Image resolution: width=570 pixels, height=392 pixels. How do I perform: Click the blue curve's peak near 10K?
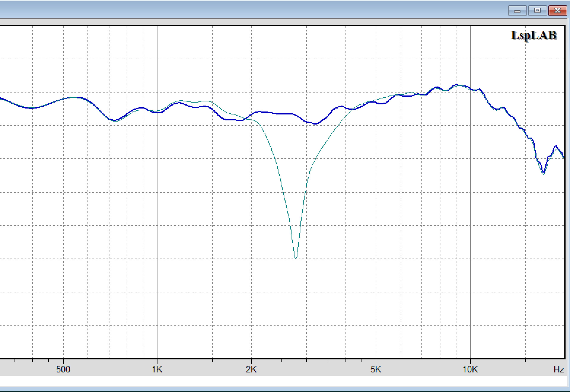pos(457,85)
